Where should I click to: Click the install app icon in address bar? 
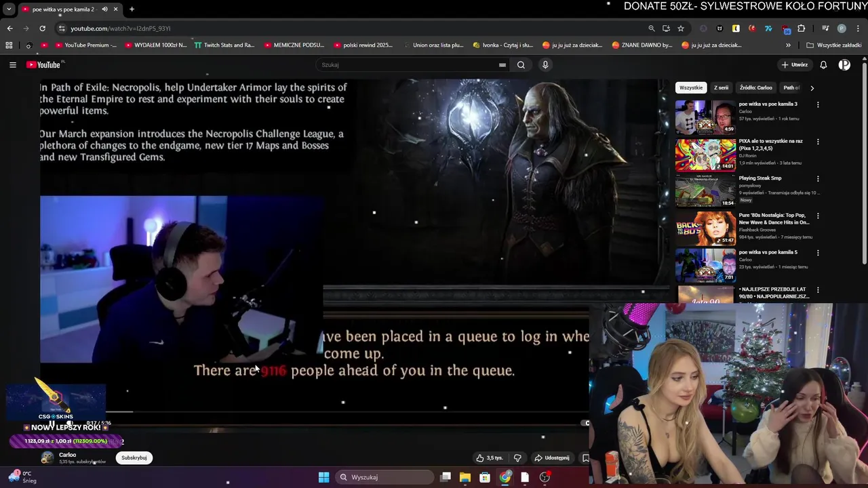click(x=666, y=28)
